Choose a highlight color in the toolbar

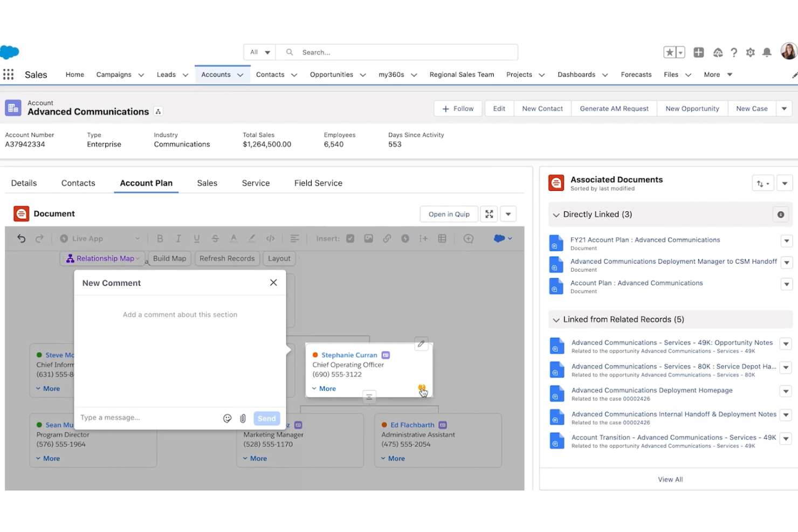click(252, 238)
